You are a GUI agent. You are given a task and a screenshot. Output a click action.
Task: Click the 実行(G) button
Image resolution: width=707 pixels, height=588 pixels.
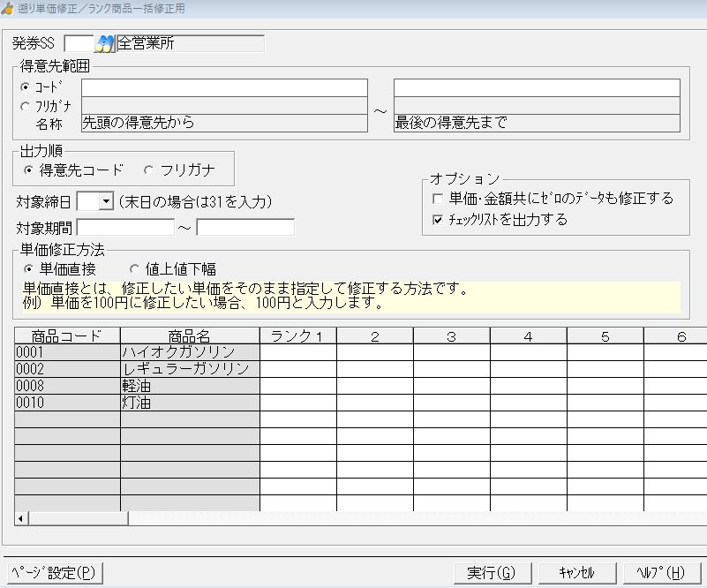pyautogui.click(x=491, y=572)
